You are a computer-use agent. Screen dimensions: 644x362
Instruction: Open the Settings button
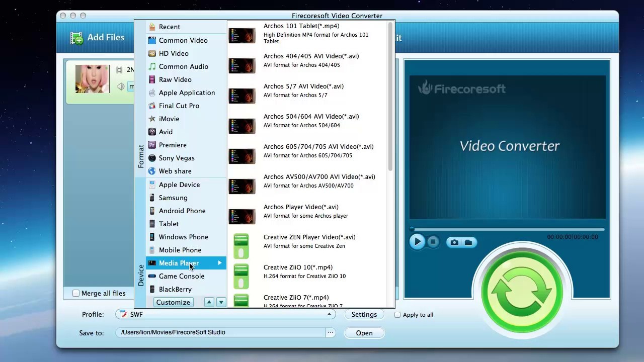[x=364, y=314]
